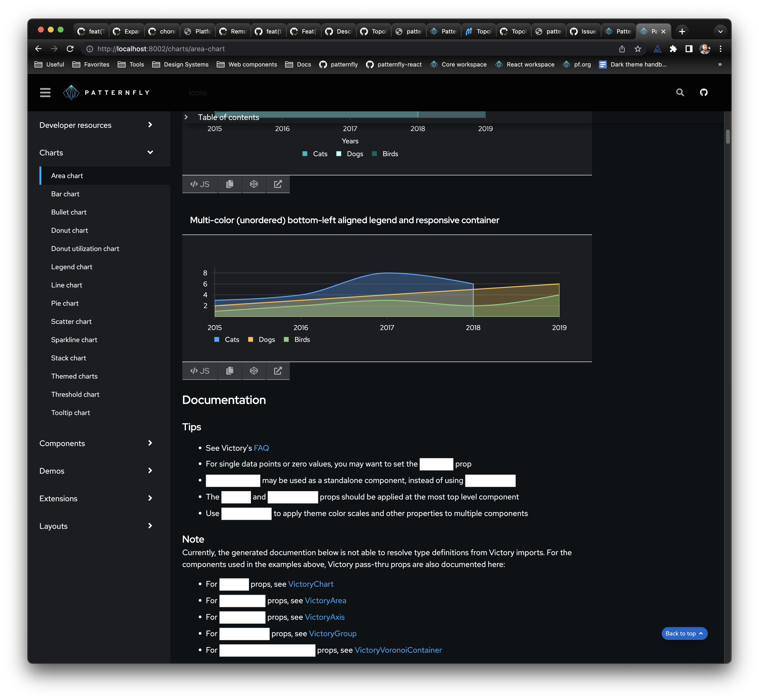
Task: Expand the Table of contents
Action: [186, 117]
